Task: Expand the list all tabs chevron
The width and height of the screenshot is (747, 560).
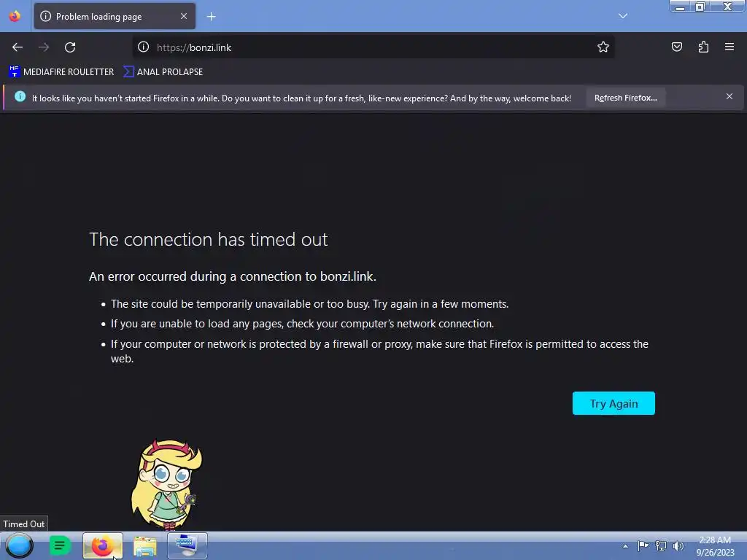Action: 623,16
